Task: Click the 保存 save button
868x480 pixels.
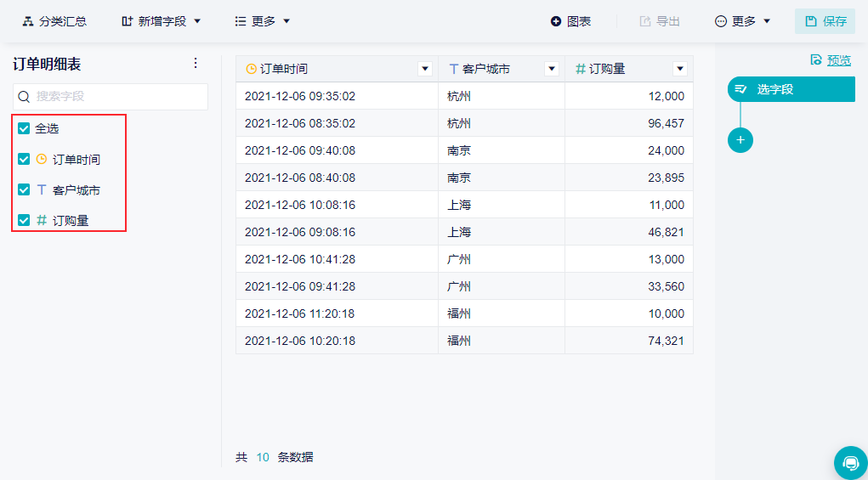Action: (x=825, y=21)
